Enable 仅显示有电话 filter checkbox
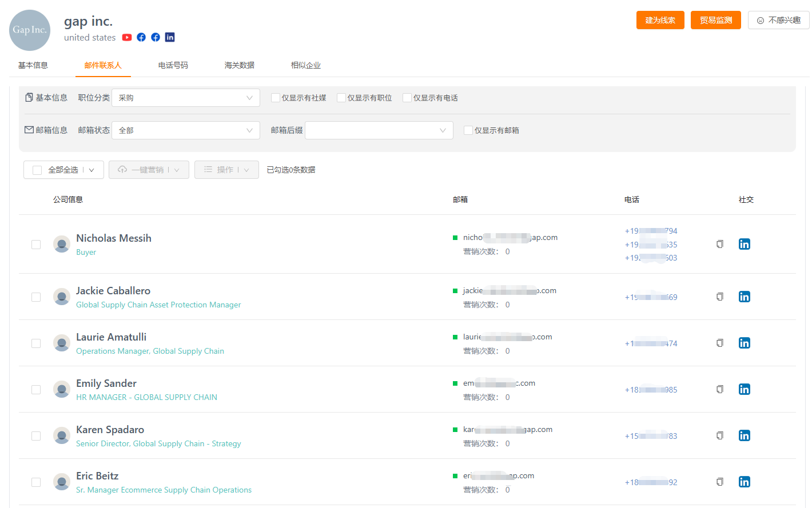The image size is (812, 508). point(407,98)
